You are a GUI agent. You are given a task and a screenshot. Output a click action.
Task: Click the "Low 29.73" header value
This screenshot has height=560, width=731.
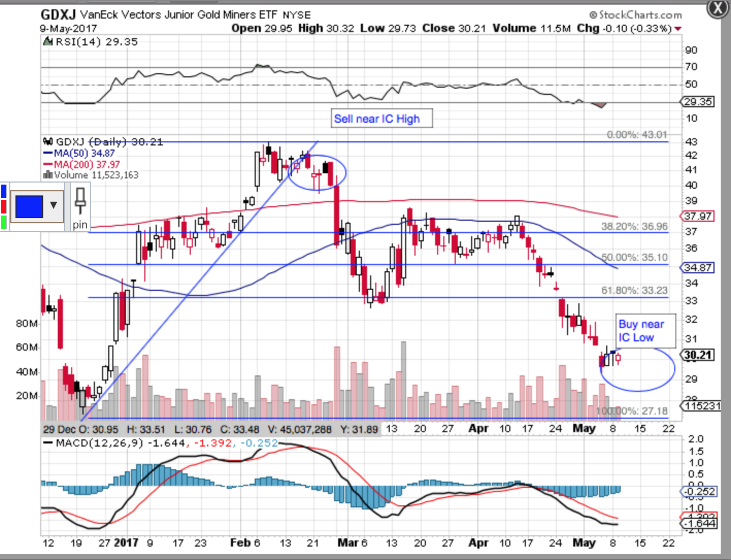point(388,28)
